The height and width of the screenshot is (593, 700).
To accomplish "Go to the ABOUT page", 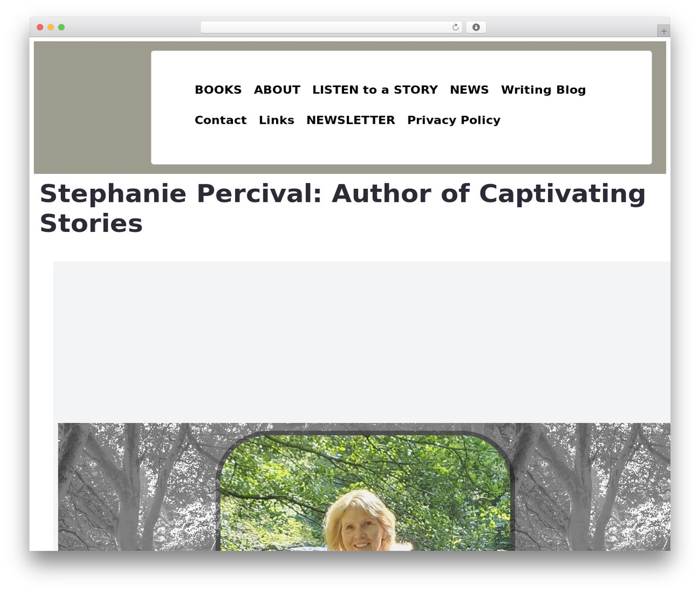I will pyautogui.click(x=277, y=90).
